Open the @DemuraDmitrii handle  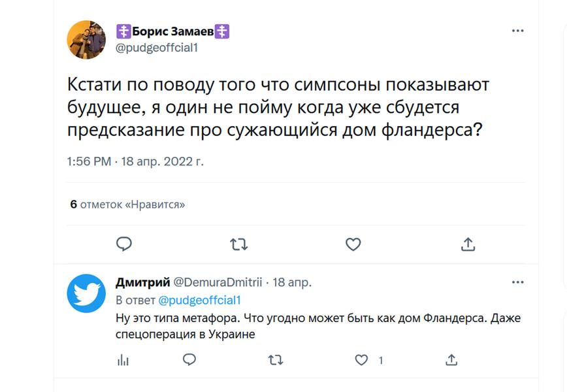(217, 282)
